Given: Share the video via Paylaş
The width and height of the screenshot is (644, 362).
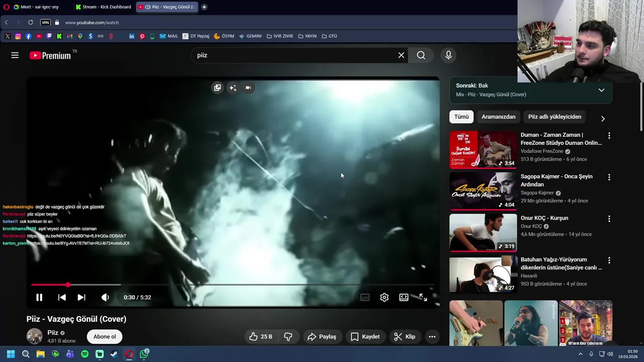Looking at the screenshot, I should click(x=322, y=336).
